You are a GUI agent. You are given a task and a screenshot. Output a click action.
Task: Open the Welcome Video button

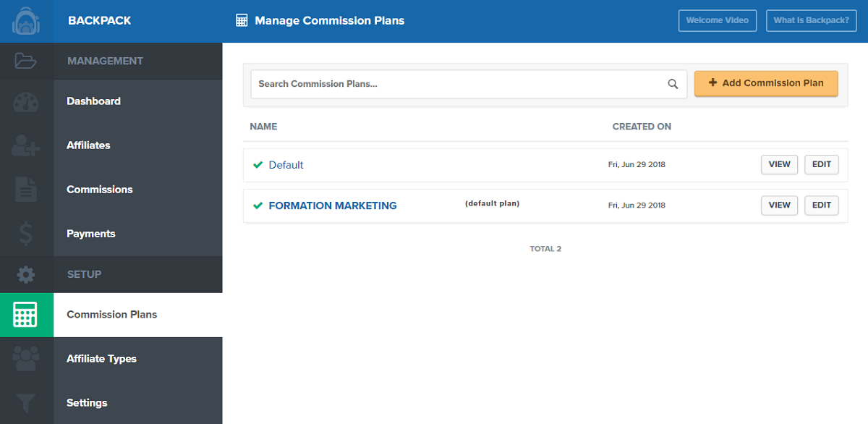click(718, 20)
